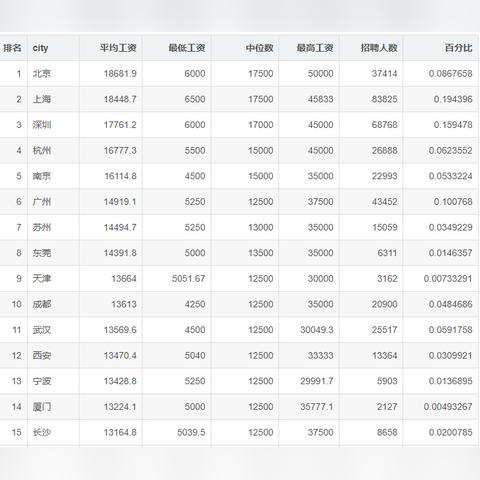Select the city cell 苏州
Screen dimensions: 480x480
pos(42,227)
